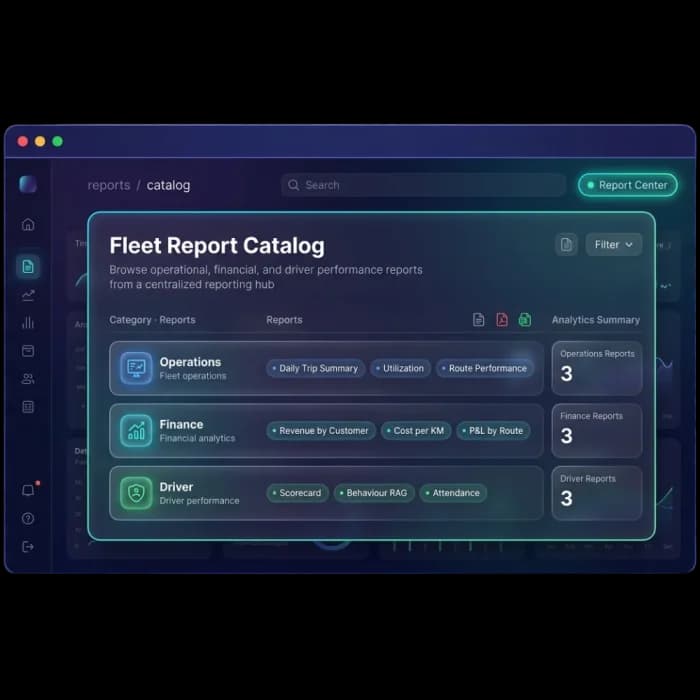The image size is (700, 700).
Task: Minimize window with yellow button
Action: [40, 142]
